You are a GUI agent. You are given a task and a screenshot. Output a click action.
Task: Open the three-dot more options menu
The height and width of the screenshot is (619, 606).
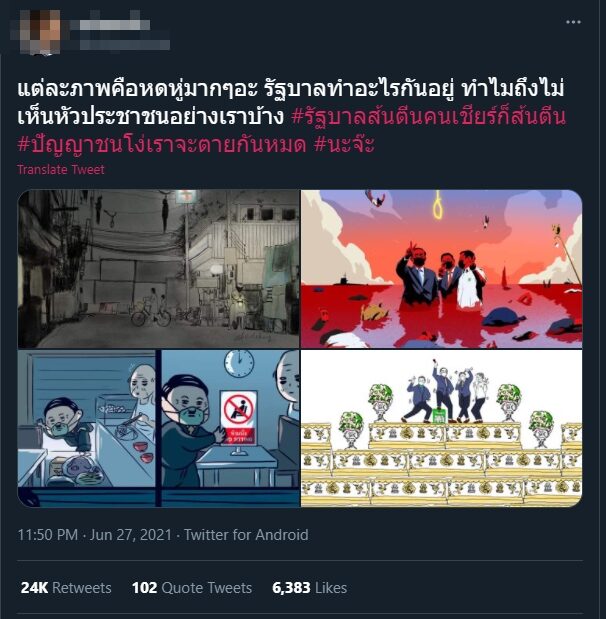(x=573, y=22)
